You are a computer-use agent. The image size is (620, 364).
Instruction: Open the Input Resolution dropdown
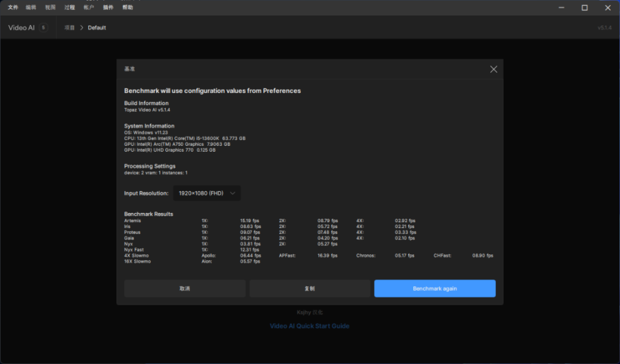(x=207, y=193)
